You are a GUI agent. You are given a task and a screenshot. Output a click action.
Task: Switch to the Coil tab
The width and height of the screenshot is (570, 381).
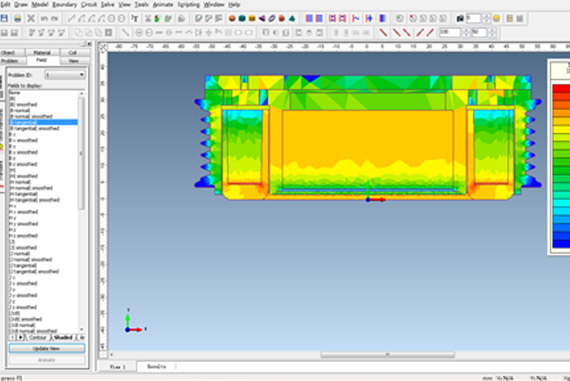pos(72,52)
